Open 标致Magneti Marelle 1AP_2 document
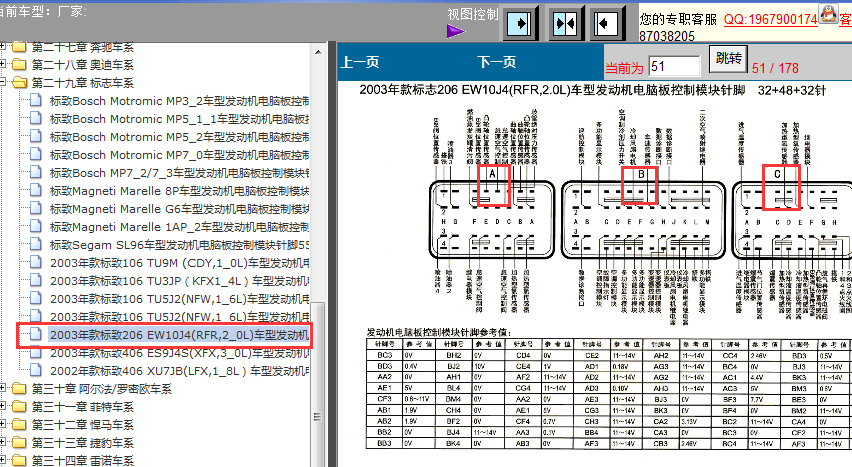852x467 pixels. pos(179,227)
